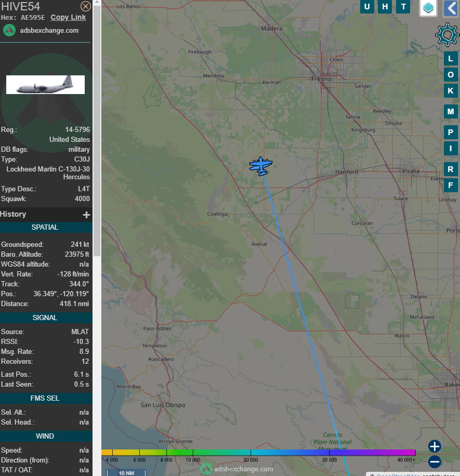Click the adsbexchange green logo icon
This screenshot has width=460, height=476.
pyautogui.click(x=9, y=30)
